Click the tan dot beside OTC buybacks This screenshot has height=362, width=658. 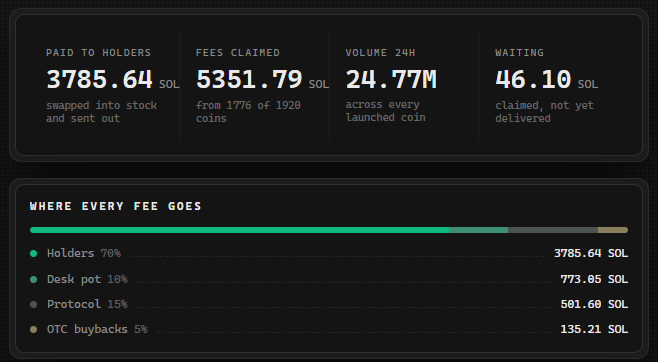(34, 329)
